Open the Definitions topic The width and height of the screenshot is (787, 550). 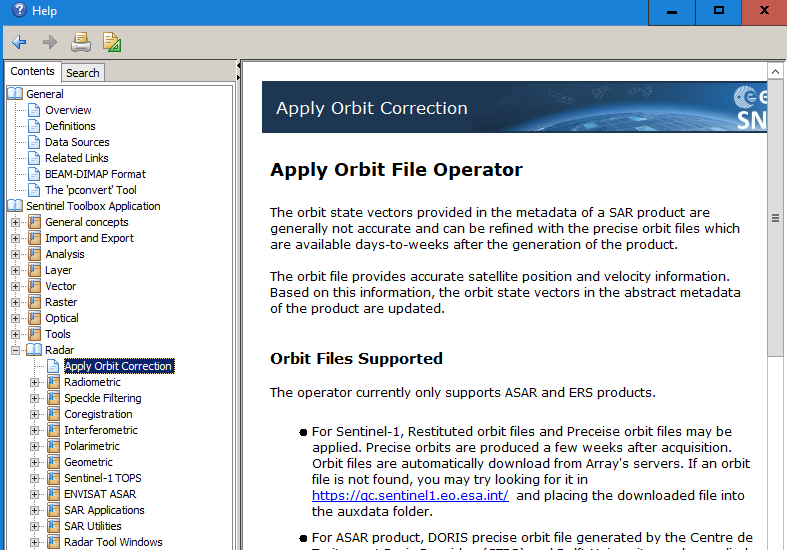point(70,126)
